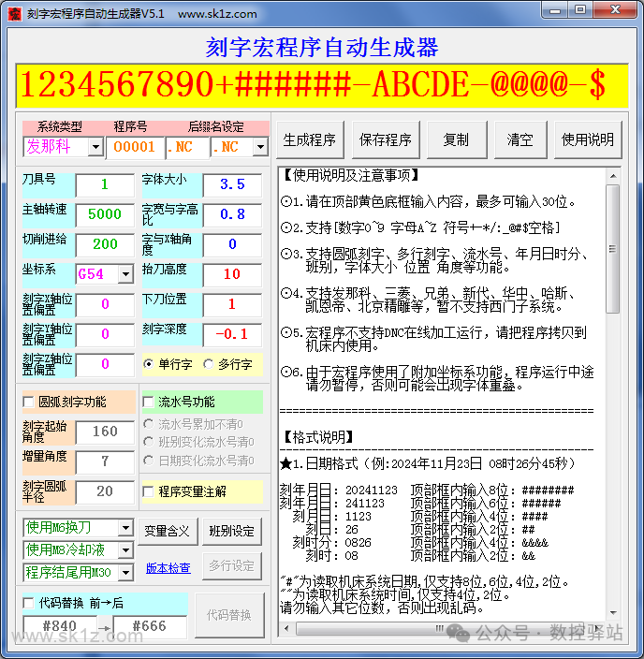Click the 刻字圆弧半径 20 field

click(105, 491)
